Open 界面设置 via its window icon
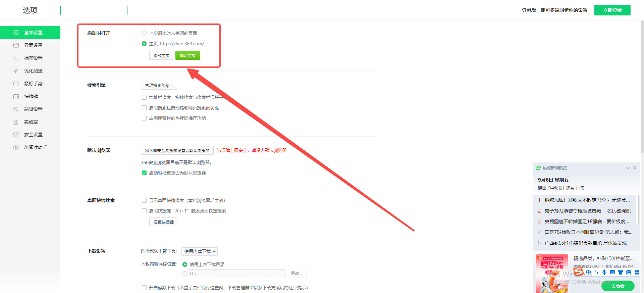The image size is (644, 293). [16, 45]
